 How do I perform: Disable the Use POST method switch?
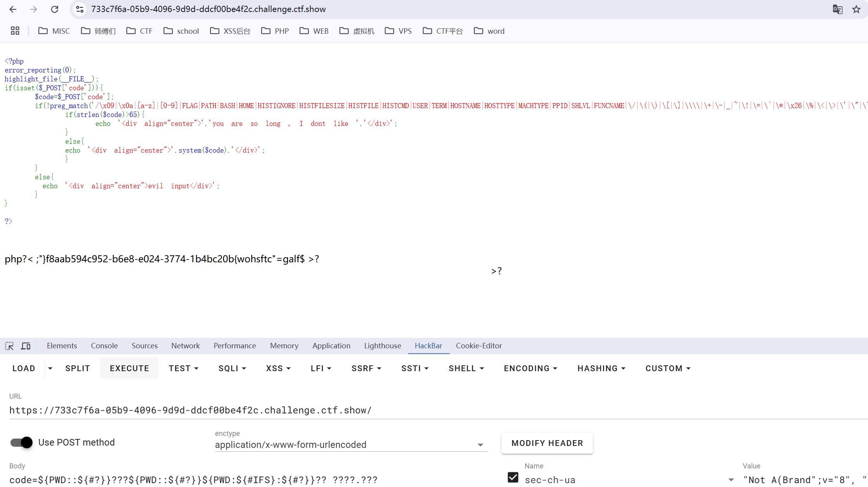(22, 442)
